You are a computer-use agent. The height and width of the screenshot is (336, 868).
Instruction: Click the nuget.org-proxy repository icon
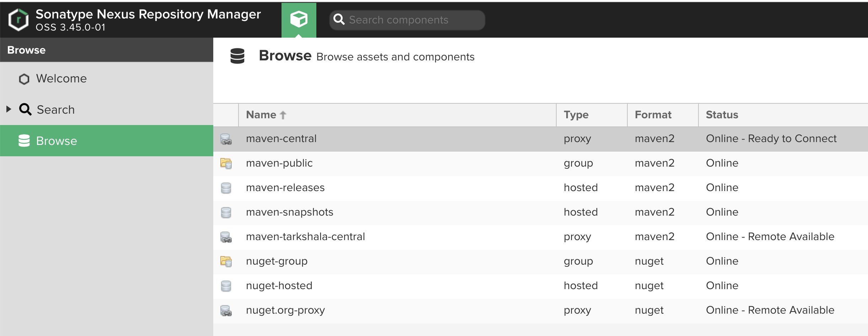(226, 310)
